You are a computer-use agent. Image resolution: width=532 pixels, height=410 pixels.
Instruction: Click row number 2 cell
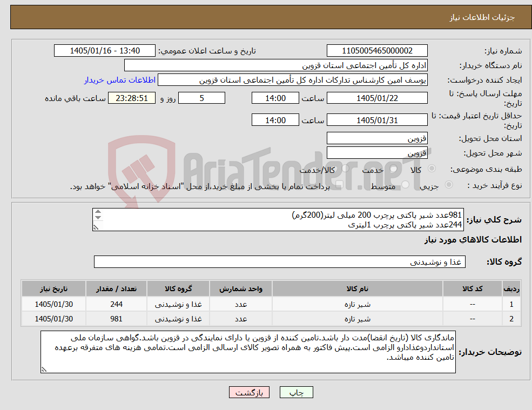pos(511,319)
